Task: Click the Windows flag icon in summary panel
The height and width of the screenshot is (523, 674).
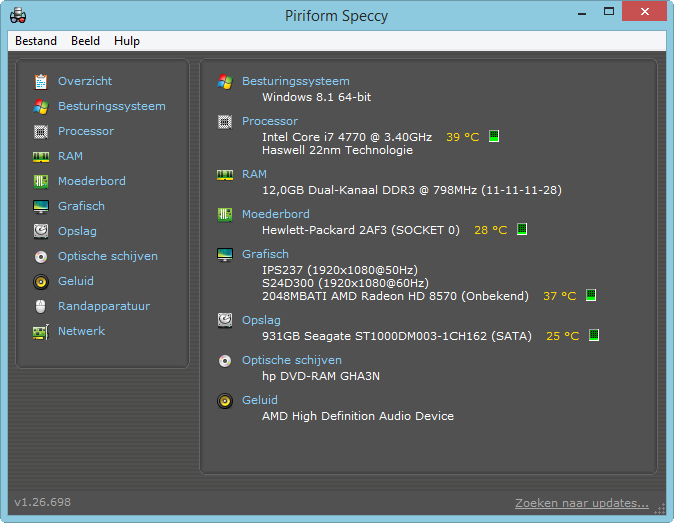Action: pos(225,81)
